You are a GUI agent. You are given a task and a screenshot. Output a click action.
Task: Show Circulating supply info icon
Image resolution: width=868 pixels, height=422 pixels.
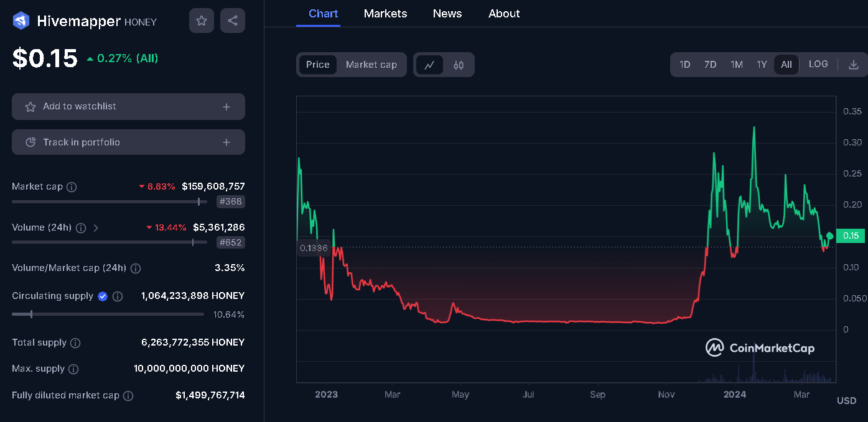118,296
